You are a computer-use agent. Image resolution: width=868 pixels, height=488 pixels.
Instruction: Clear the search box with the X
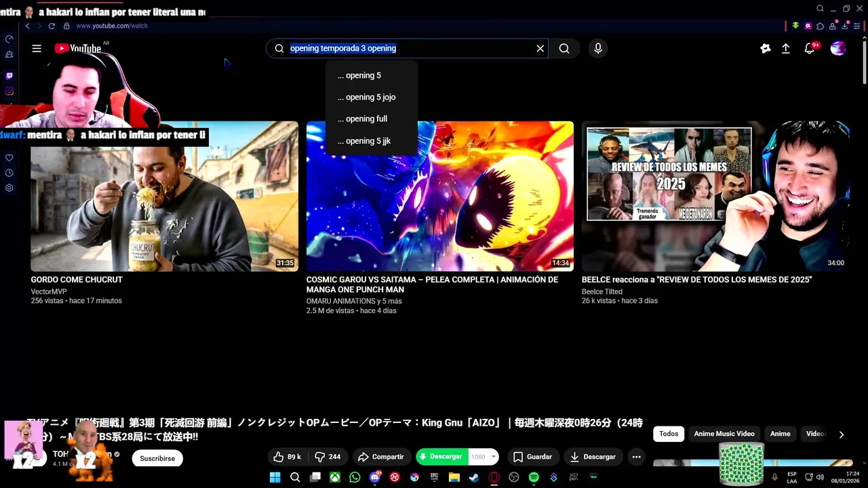[540, 48]
